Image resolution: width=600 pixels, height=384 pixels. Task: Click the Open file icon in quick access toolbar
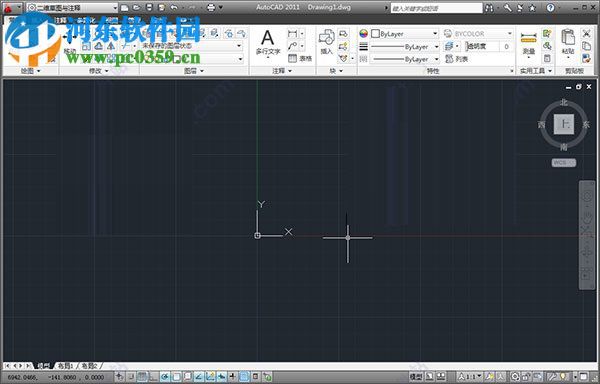point(136,7)
